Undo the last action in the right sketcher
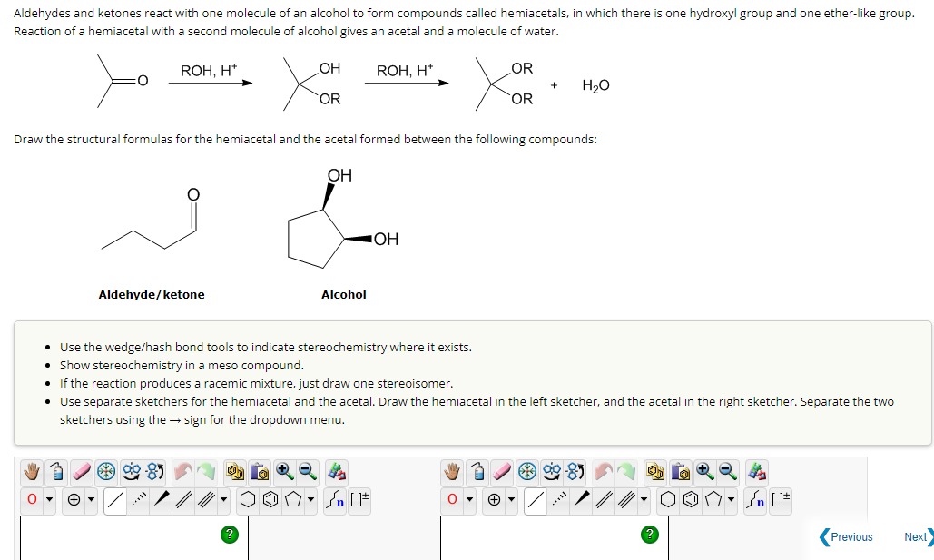934x560 pixels. pyautogui.click(x=604, y=472)
